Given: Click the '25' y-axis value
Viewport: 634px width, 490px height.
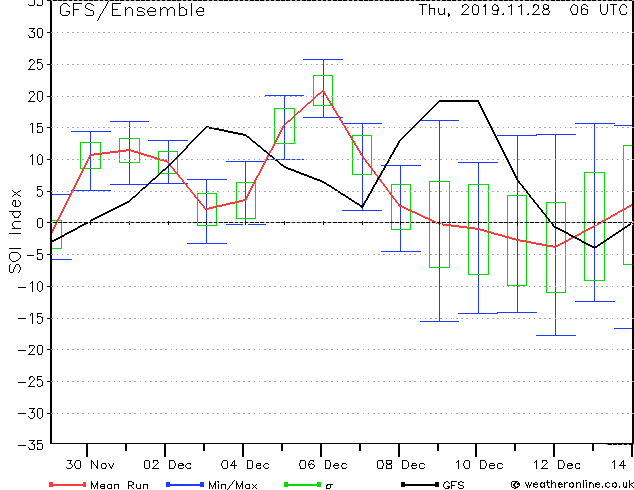Looking at the screenshot, I should pyautogui.click(x=36, y=65).
